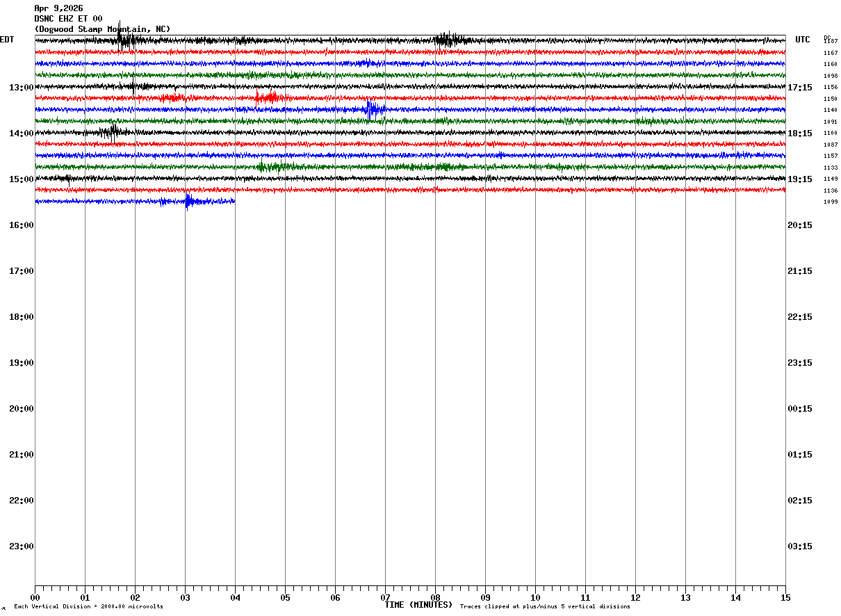Click the '21:15' UTC time label
Screen dimensions: 841x616
(800, 270)
